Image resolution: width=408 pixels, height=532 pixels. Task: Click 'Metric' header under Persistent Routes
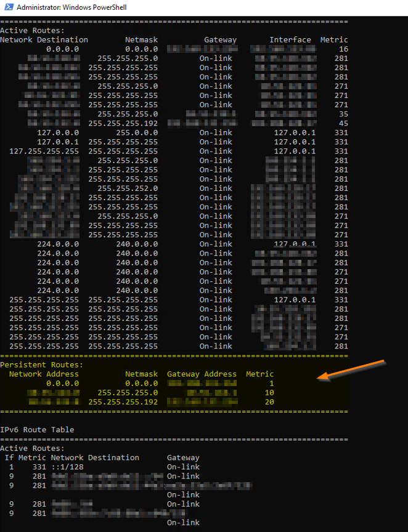tap(260, 374)
